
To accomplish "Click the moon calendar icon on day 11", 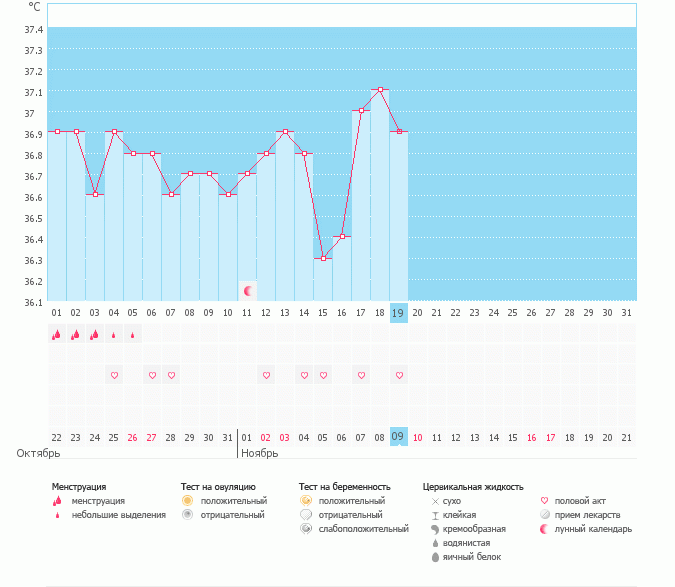I will 248,291.
